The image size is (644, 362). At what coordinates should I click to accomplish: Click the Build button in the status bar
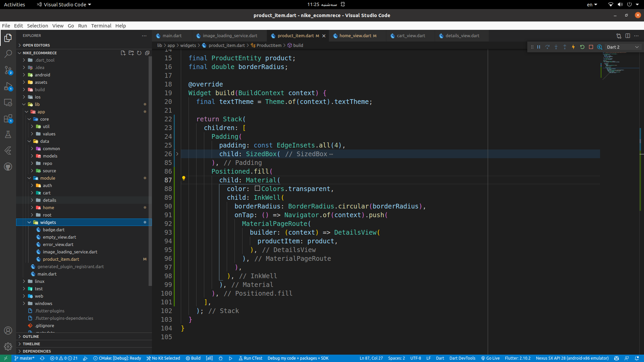click(x=193, y=358)
